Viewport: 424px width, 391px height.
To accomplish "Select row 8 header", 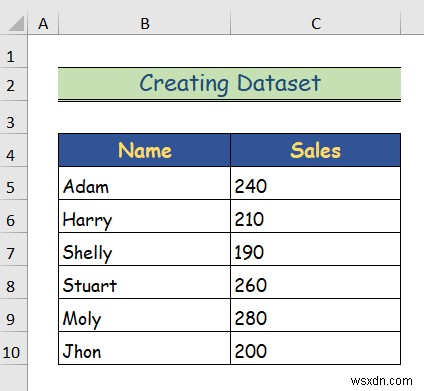I will [x=13, y=282].
